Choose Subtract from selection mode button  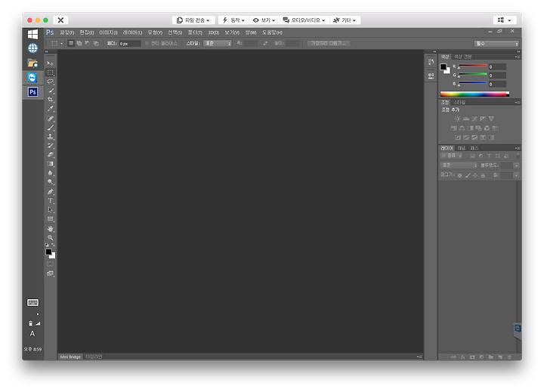pos(88,43)
